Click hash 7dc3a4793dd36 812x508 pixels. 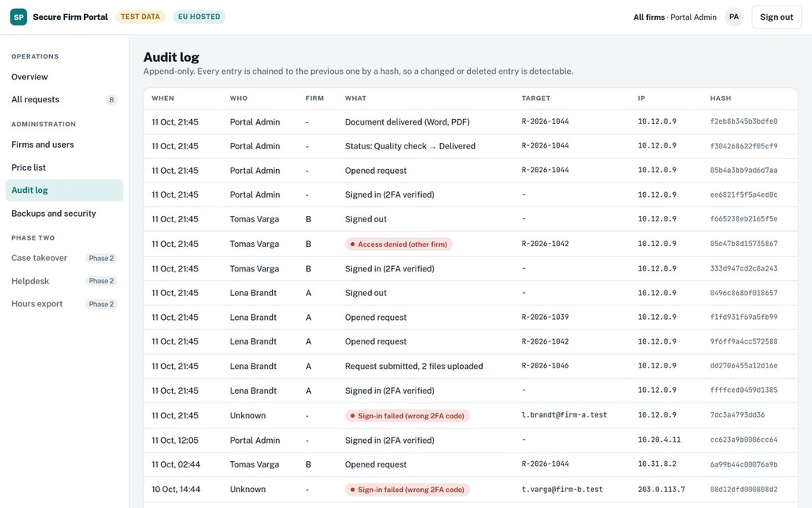pos(737,414)
